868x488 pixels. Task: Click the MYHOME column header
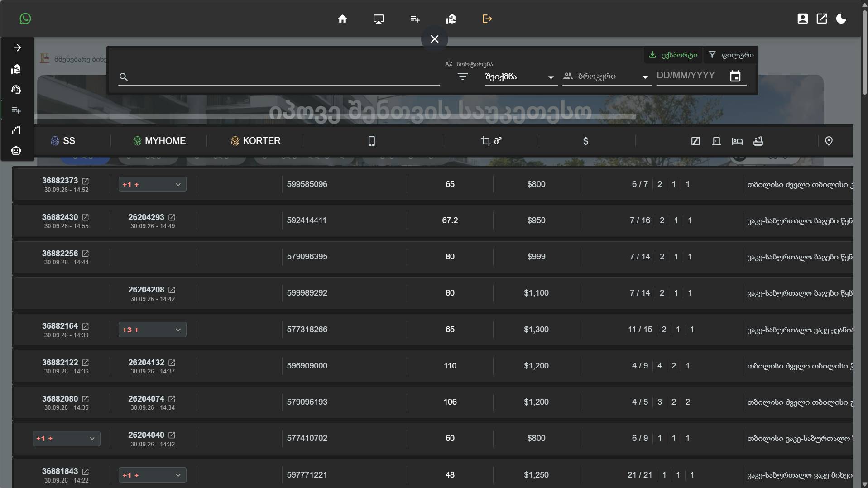159,141
